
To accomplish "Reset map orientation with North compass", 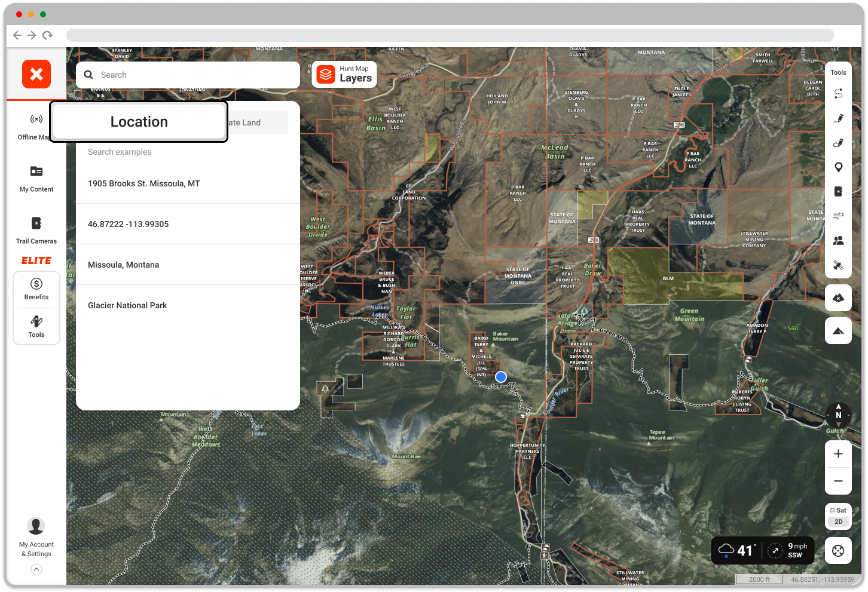I will pos(838,415).
